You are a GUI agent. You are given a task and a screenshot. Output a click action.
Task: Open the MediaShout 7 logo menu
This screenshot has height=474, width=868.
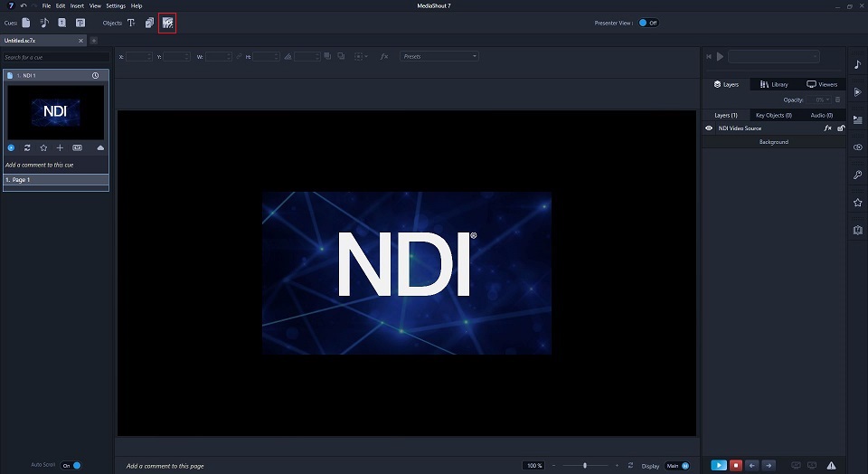(11, 5)
